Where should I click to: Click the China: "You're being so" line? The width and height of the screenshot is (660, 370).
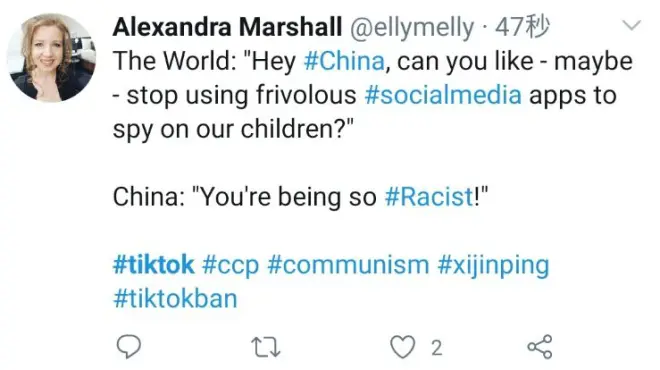[x=245, y=197]
